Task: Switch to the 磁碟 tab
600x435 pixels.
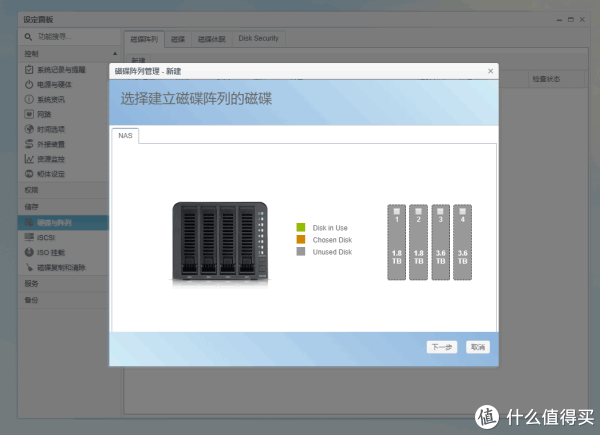Action: (x=178, y=39)
